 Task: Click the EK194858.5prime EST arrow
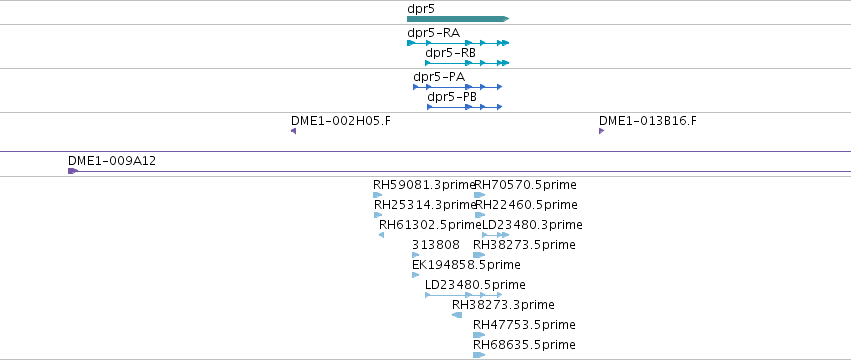click(x=415, y=275)
